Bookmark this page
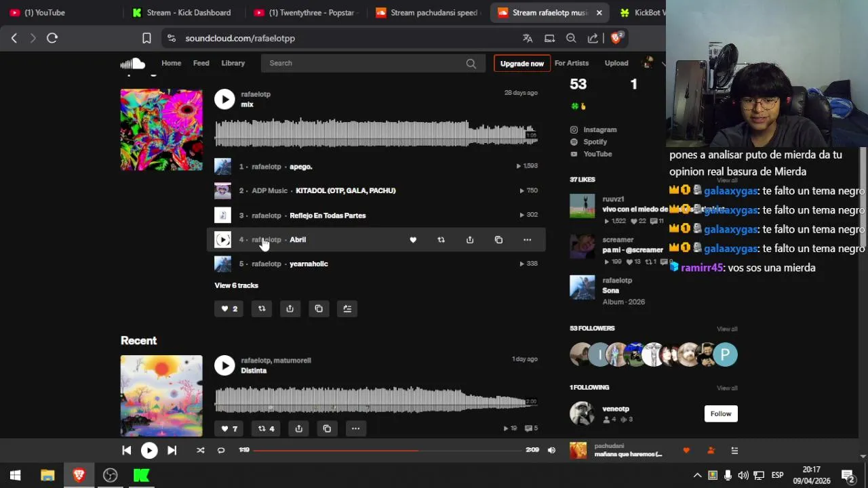 point(146,38)
